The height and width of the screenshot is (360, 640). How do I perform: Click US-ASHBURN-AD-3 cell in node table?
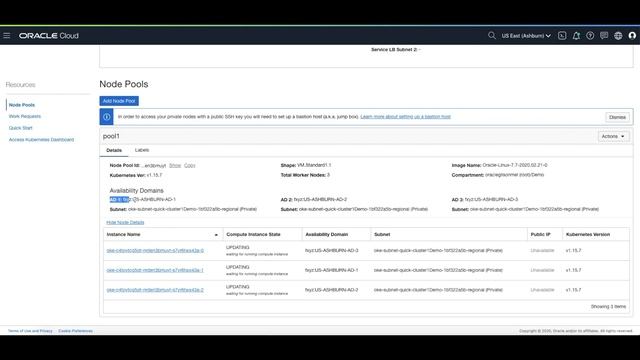331,251
